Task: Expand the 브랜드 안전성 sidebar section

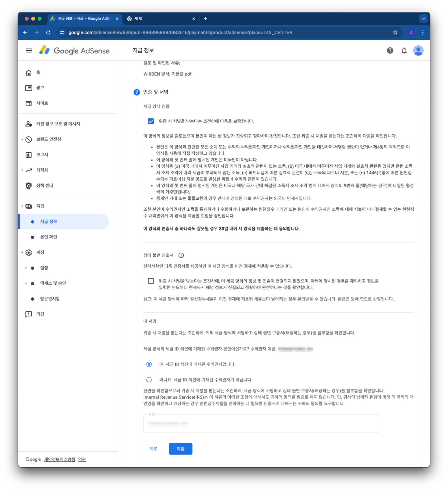Action: coord(22,139)
